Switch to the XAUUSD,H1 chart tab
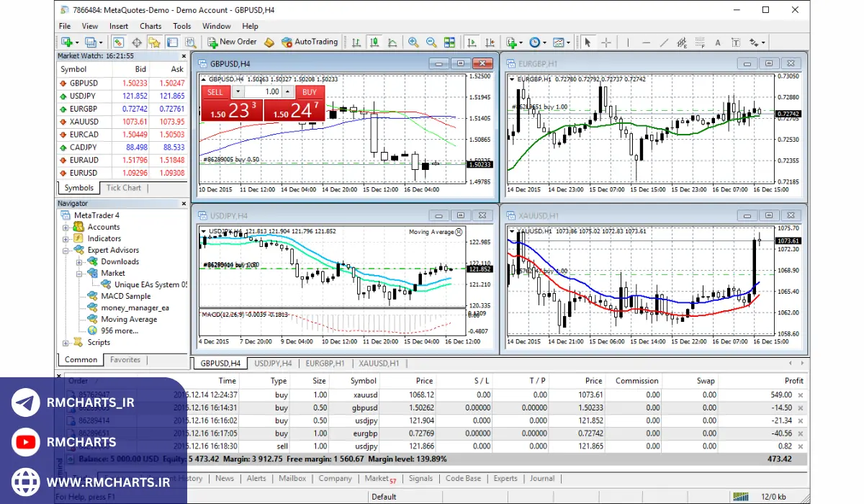Screen dimensions: 864x504 (x=379, y=364)
